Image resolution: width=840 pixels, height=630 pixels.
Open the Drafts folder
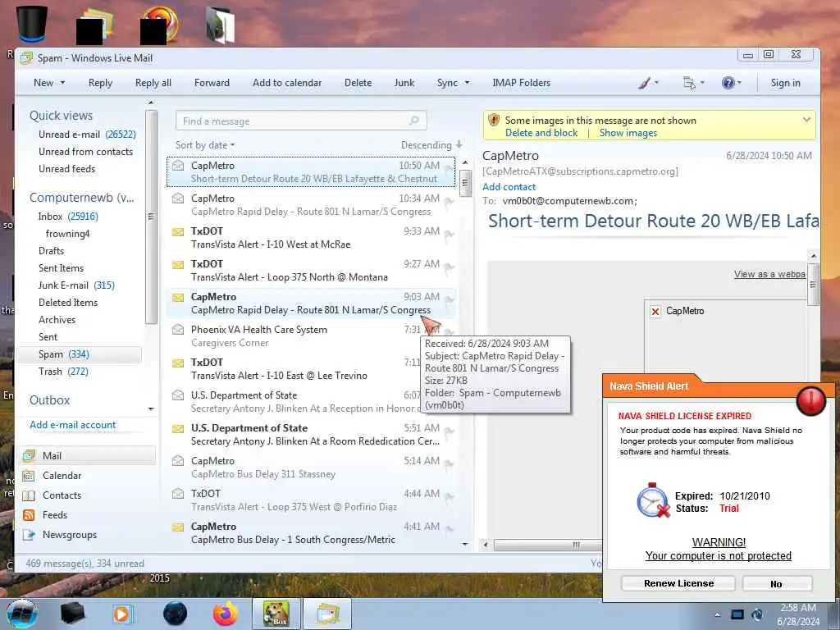click(x=51, y=251)
